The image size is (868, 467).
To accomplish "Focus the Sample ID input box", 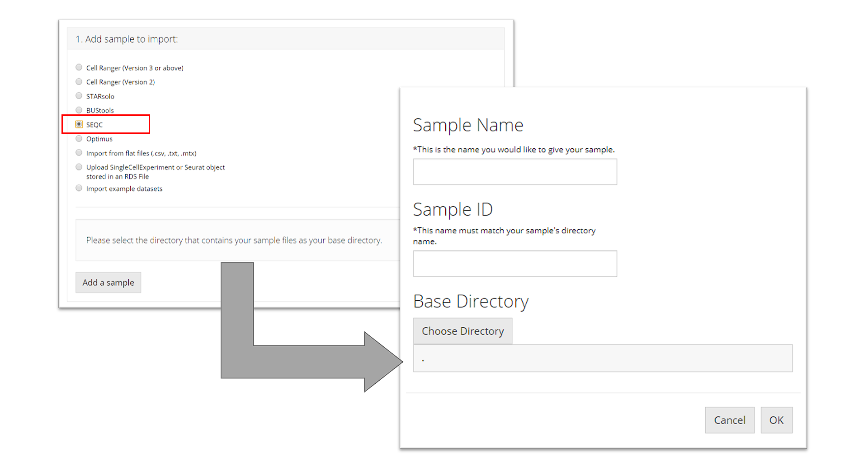I will (x=514, y=264).
